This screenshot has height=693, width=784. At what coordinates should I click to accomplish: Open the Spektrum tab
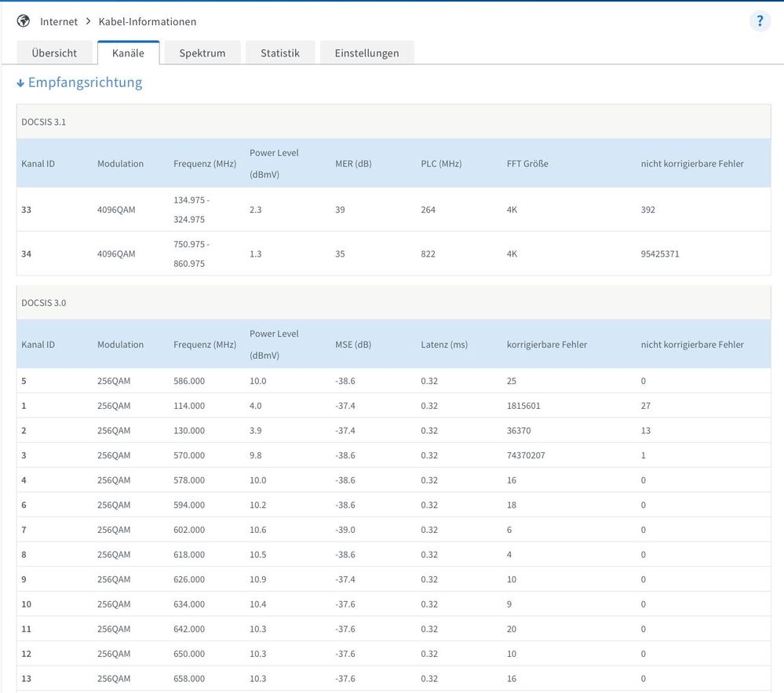202,53
